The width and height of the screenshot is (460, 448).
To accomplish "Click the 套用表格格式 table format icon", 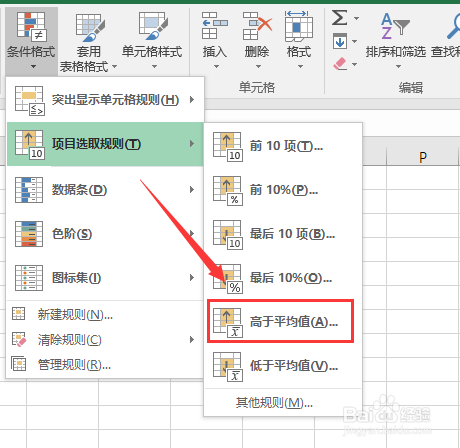I will pyautogui.click(x=90, y=27).
